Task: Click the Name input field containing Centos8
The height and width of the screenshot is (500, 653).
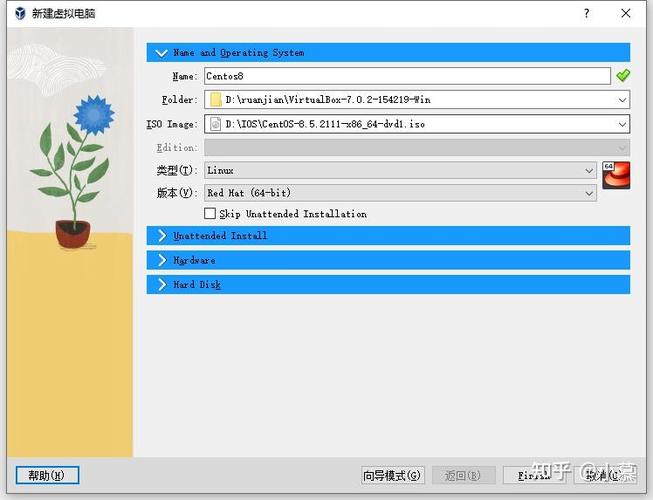Action: click(x=407, y=76)
